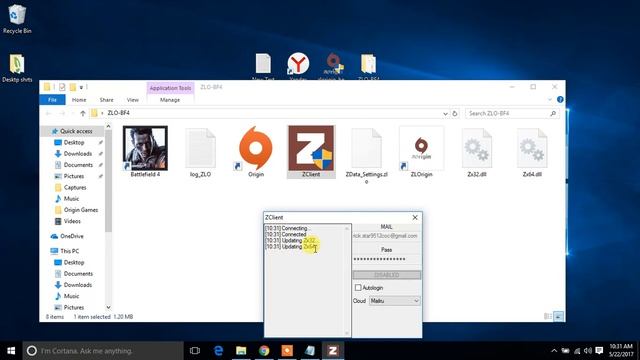Select the ZData_Settings file icon
Viewport: 640px width, 360px height.
(366, 148)
